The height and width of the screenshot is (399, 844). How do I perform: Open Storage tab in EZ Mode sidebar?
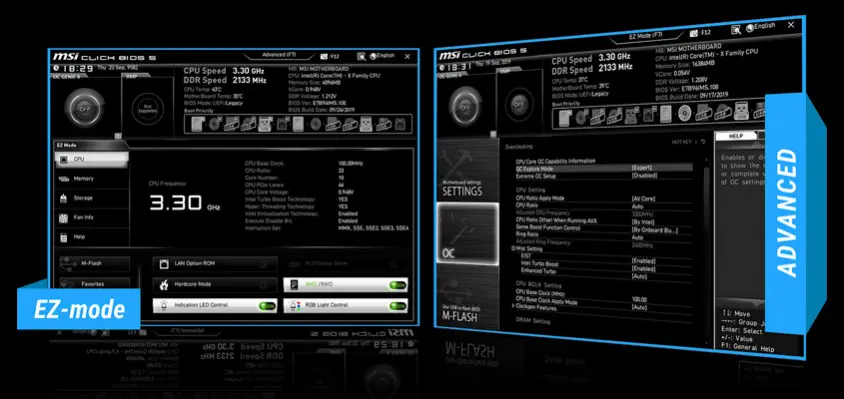[x=92, y=198]
